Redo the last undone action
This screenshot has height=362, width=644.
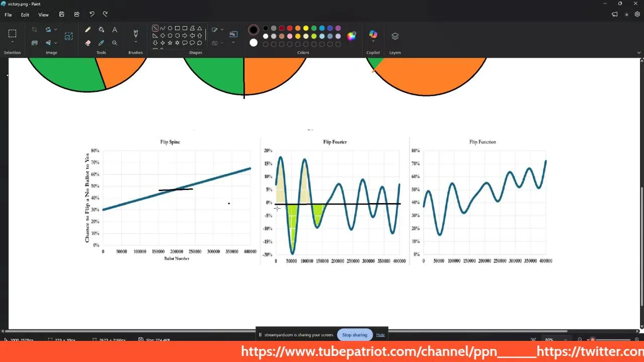click(x=105, y=15)
